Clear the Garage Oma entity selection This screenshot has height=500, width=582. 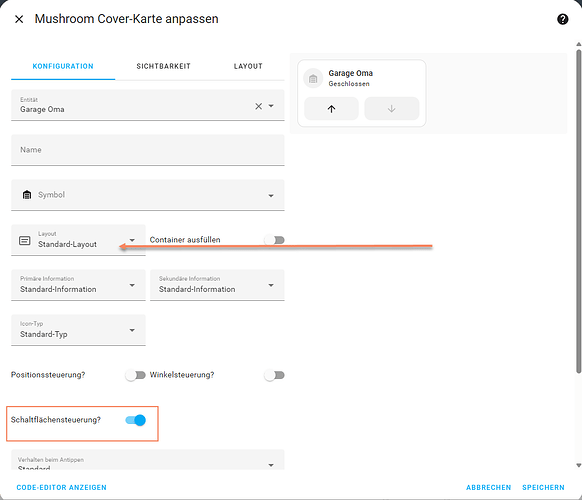coord(259,106)
